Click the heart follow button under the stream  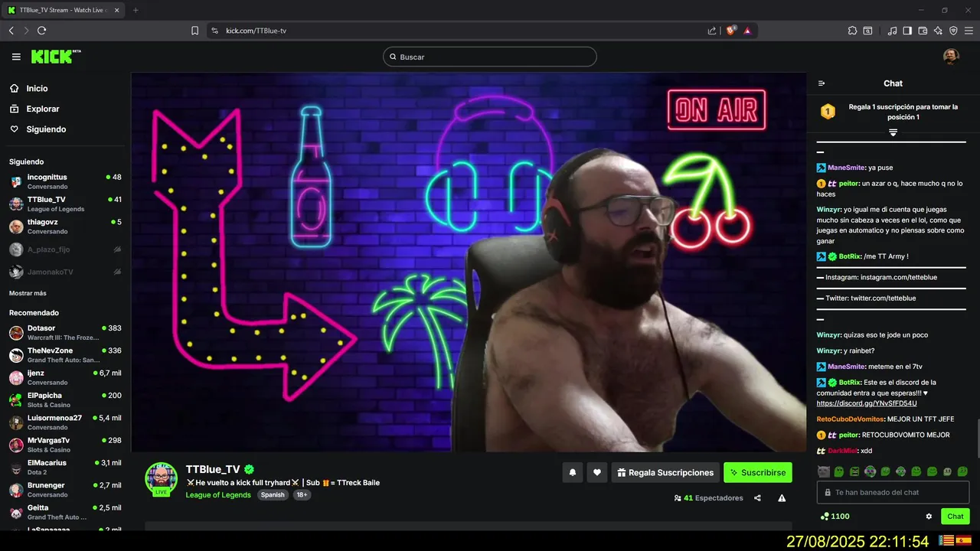point(597,473)
